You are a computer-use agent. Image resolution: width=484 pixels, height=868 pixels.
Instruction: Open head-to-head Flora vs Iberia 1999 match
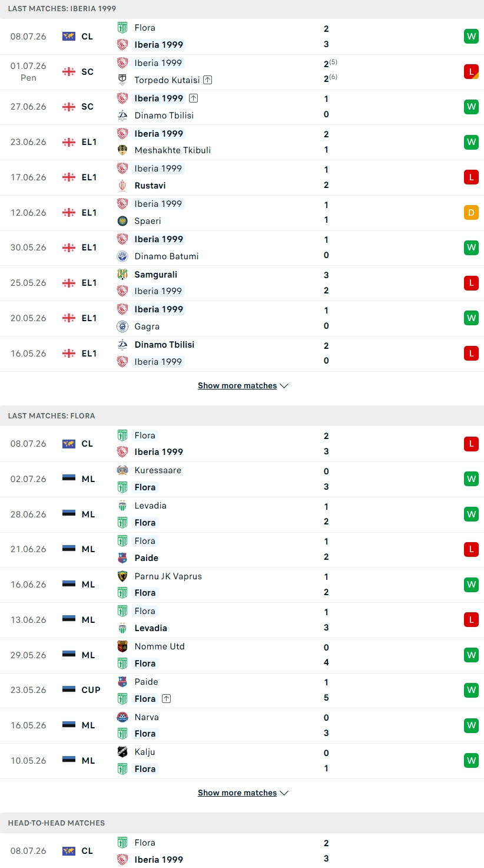pos(242,851)
